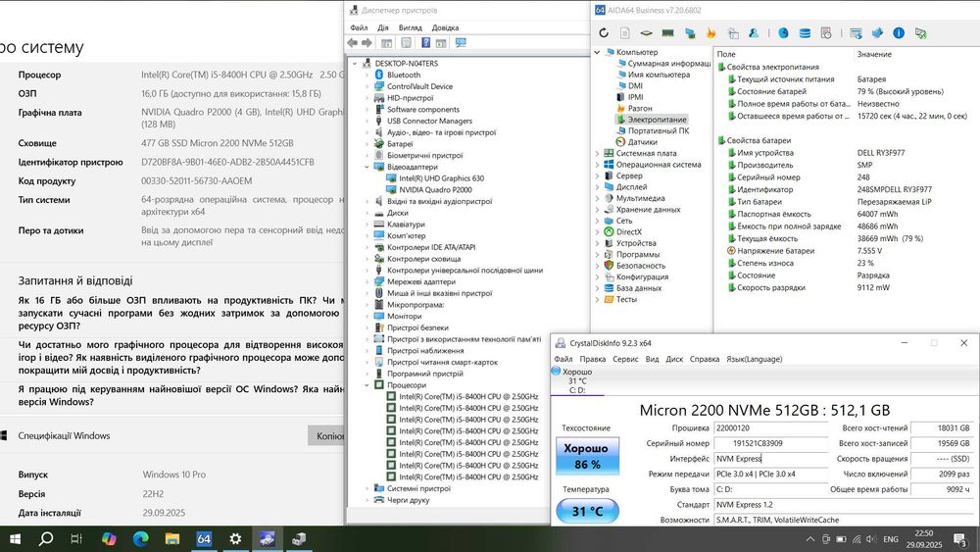Select NVIDIA Quadro P2000 in Device Manager
The image size is (980, 552).
(435, 189)
